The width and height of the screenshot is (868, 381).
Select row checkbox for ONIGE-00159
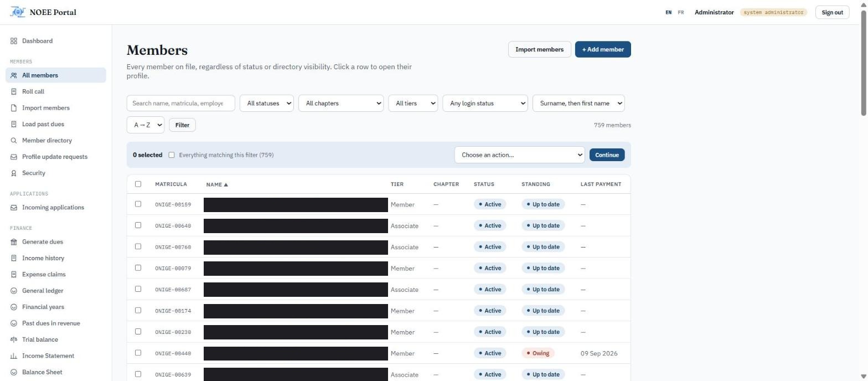pyautogui.click(x=138, y=204)
